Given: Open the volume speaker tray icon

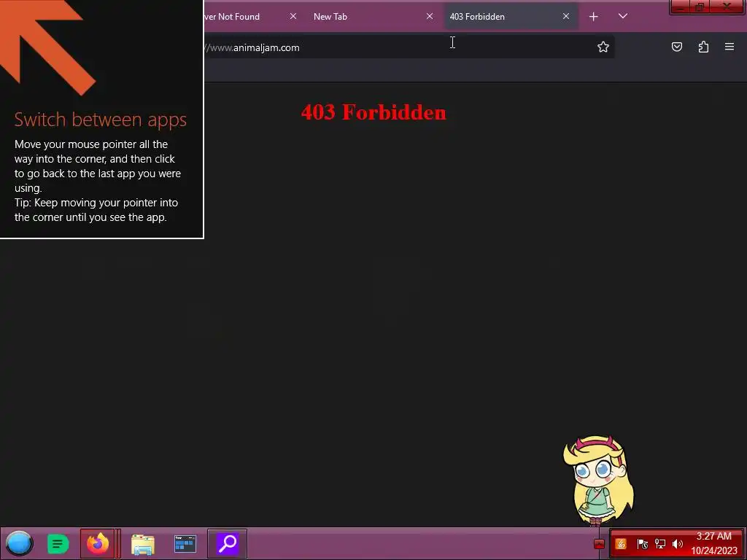Looking at the screenshot, I should pyautogui.click(x=678, y=544).
